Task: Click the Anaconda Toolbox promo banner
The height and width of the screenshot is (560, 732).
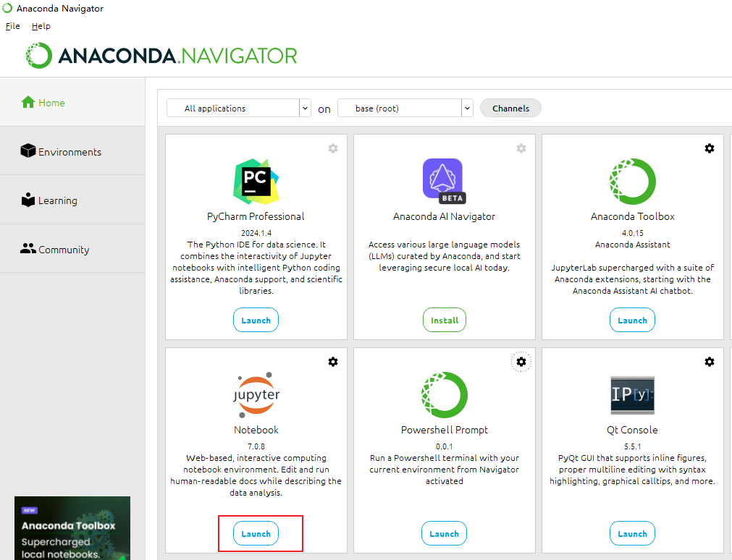Action: 72,527
